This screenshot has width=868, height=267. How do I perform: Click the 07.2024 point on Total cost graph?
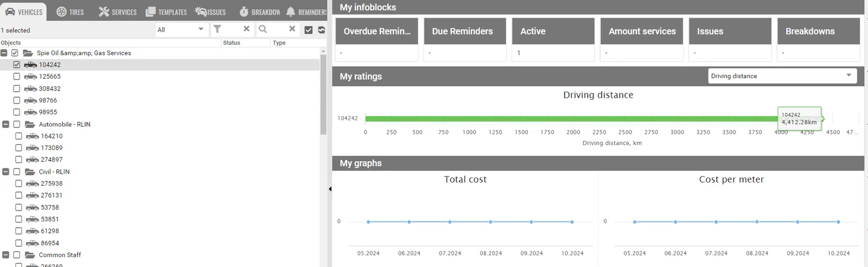[450, 222]
